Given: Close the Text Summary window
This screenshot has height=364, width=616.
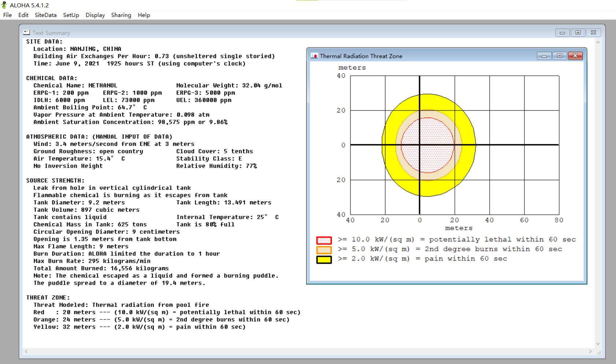Looking at the screenshot, I should 594,33.
